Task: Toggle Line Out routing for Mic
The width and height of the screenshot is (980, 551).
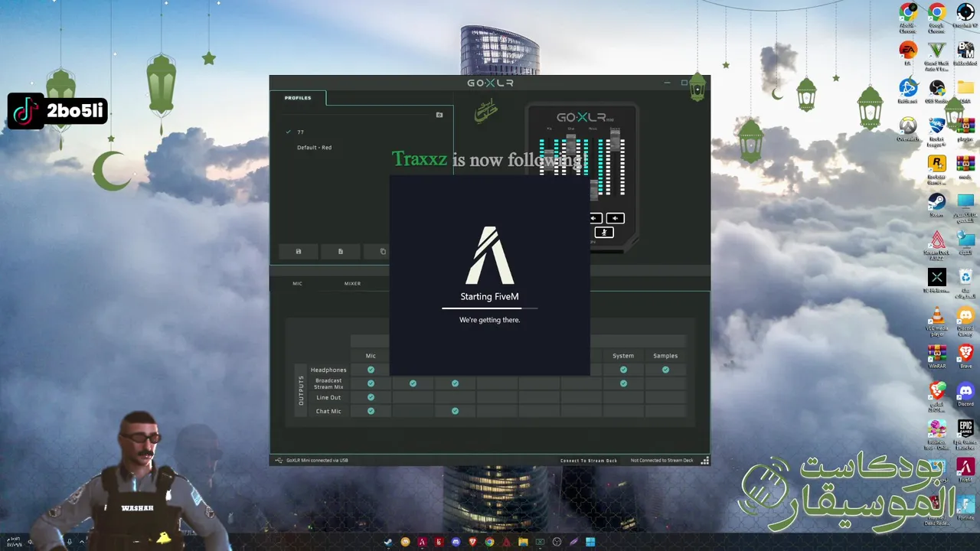Action: pyautogui.click(x=371, y=397)
